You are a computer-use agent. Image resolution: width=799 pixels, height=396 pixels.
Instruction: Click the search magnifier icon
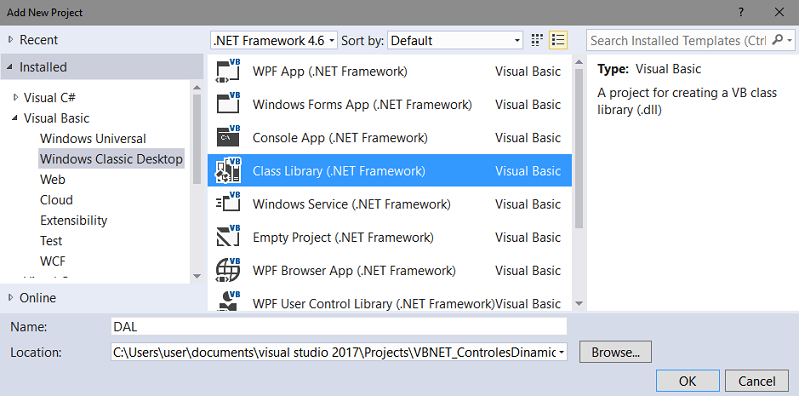778,40
